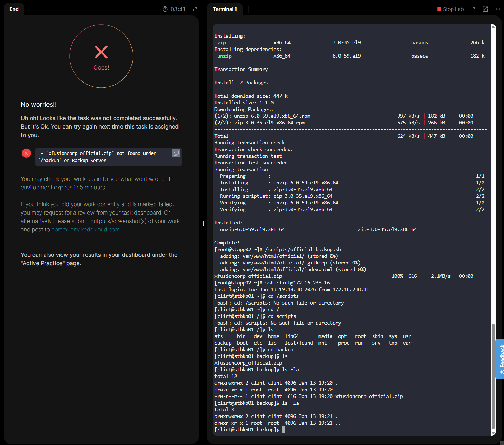
Task: Open the three-dots more options menu
Action: click(x=498, y=9)
